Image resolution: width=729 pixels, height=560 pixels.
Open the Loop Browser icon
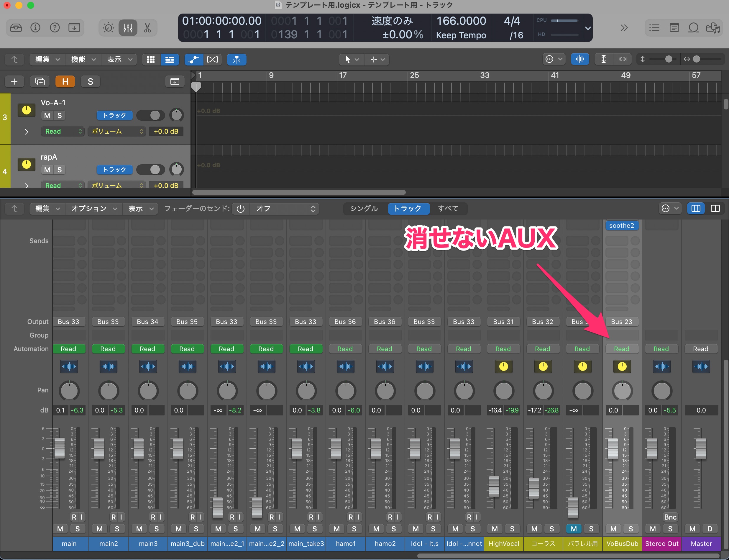coord(693,28)
